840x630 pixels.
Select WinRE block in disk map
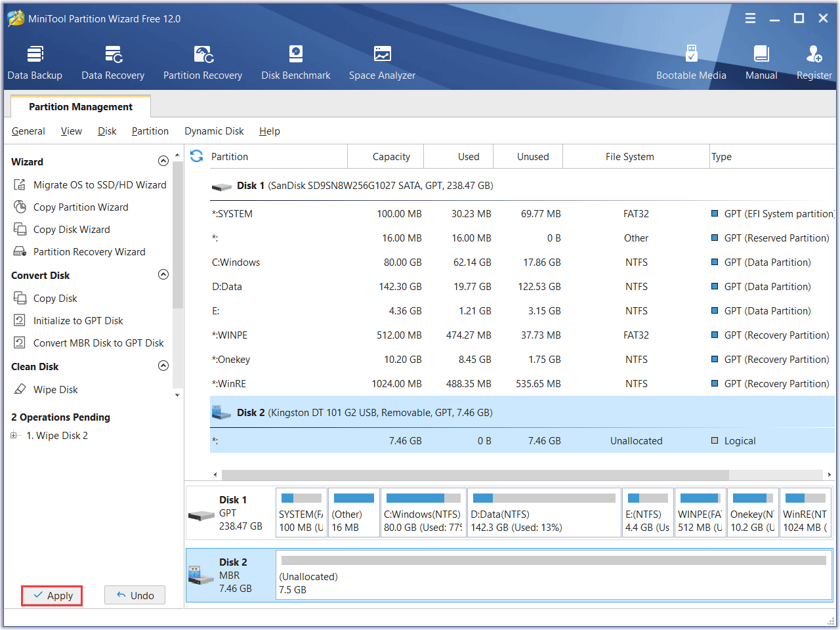coord(805,513)
